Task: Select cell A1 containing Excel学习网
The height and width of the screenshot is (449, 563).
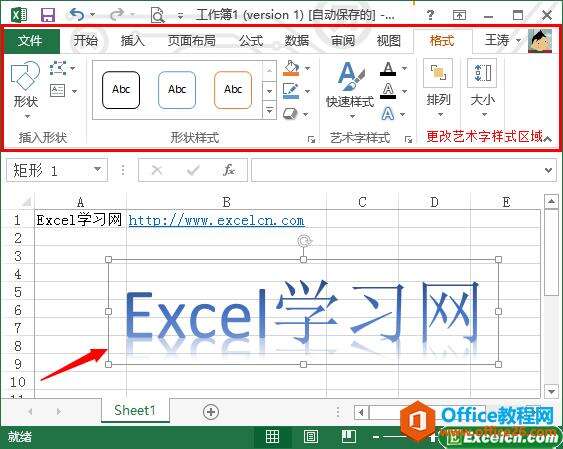Action: [x=80, y=220]
